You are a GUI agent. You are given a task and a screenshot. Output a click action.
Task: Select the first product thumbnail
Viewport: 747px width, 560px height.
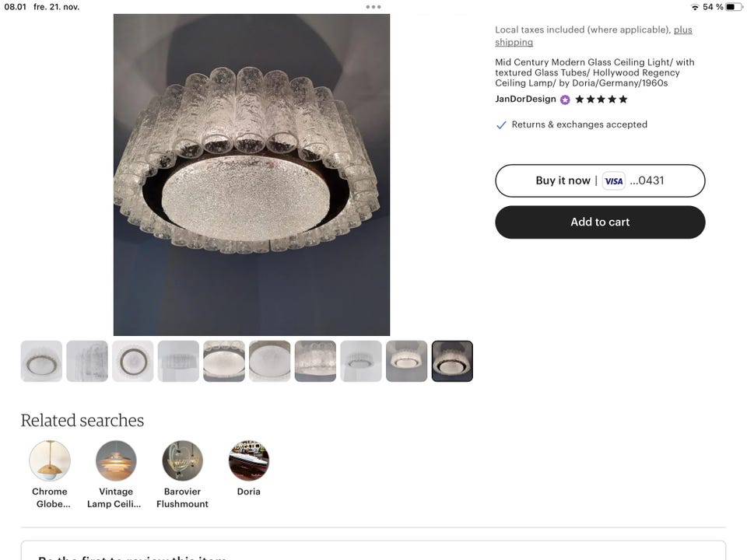pos(41,361)
